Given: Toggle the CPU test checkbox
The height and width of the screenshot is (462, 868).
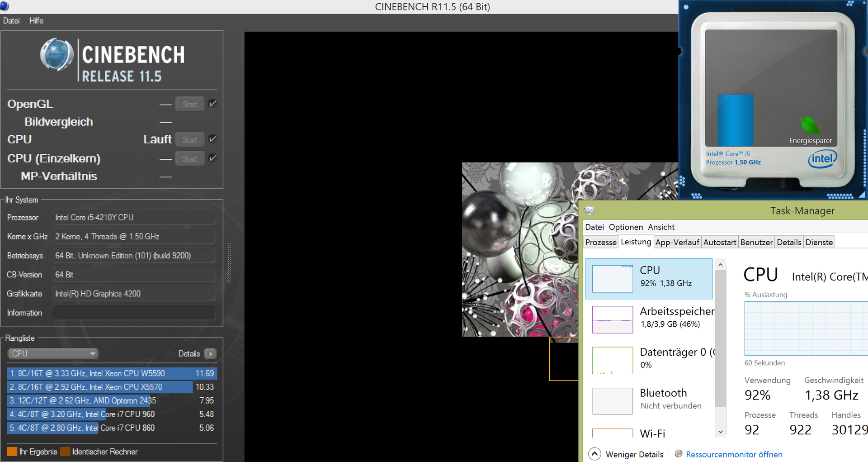Looking at the screenshot, I should (x=212, y=139).
